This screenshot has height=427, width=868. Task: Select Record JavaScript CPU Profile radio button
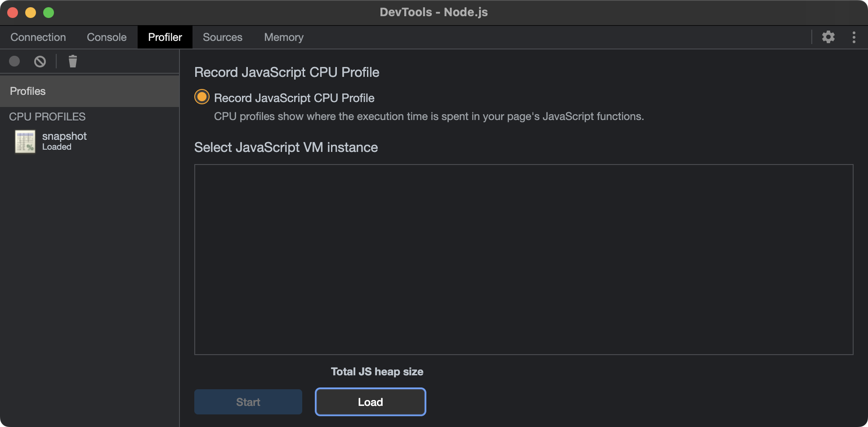[202, 97]
